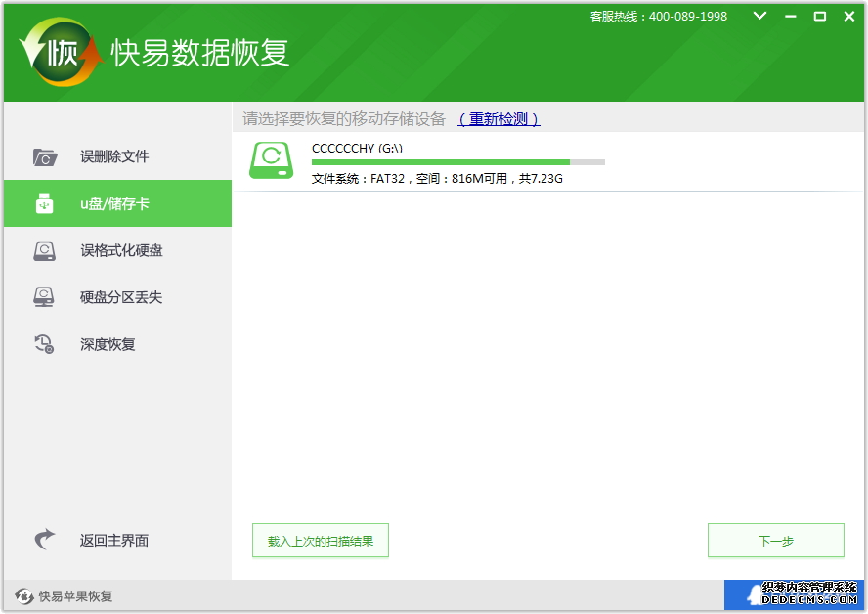Click the 文件系统 FAT32 info line

click(437, 179)
